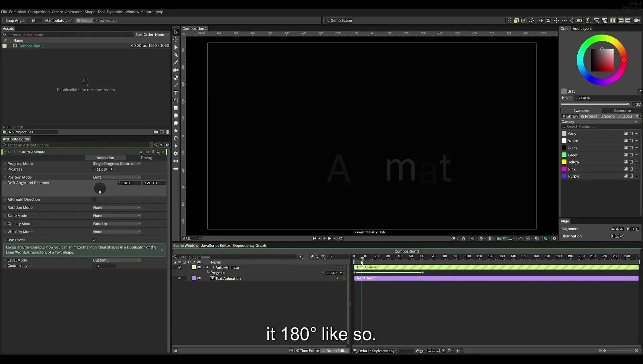Open the viewport zoom 68% dropdown
The image size is (643, 364).
(x=192, y=239)
